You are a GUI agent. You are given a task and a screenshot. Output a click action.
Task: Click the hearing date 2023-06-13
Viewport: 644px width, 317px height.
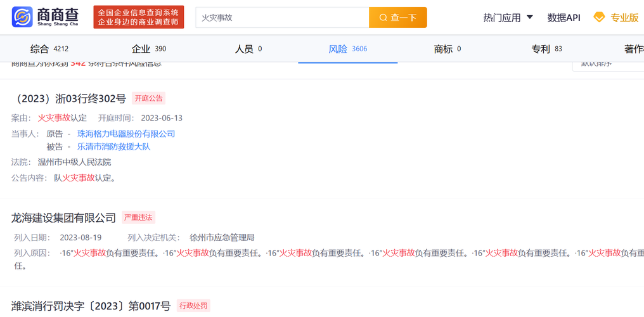pos(162,119)
